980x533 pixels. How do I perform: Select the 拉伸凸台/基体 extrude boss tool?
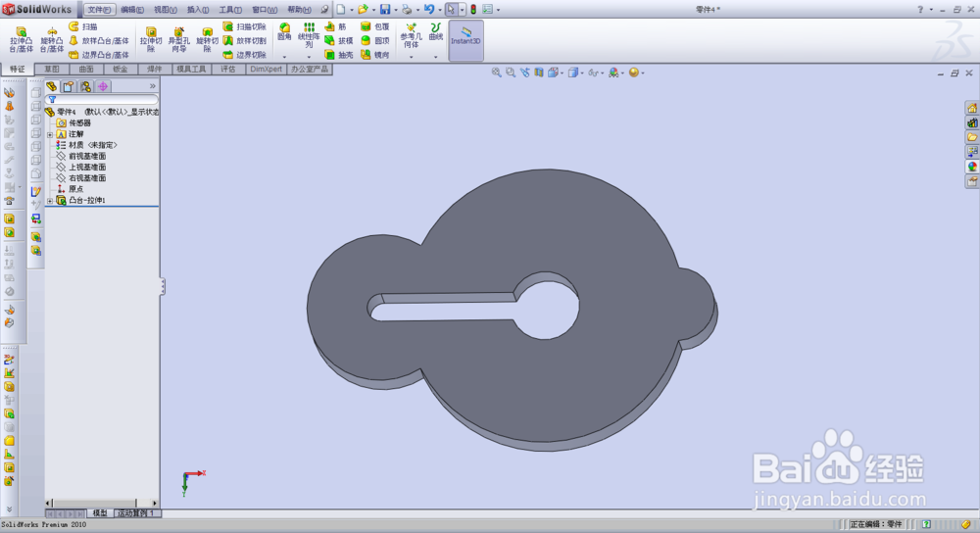coord(22,39)
